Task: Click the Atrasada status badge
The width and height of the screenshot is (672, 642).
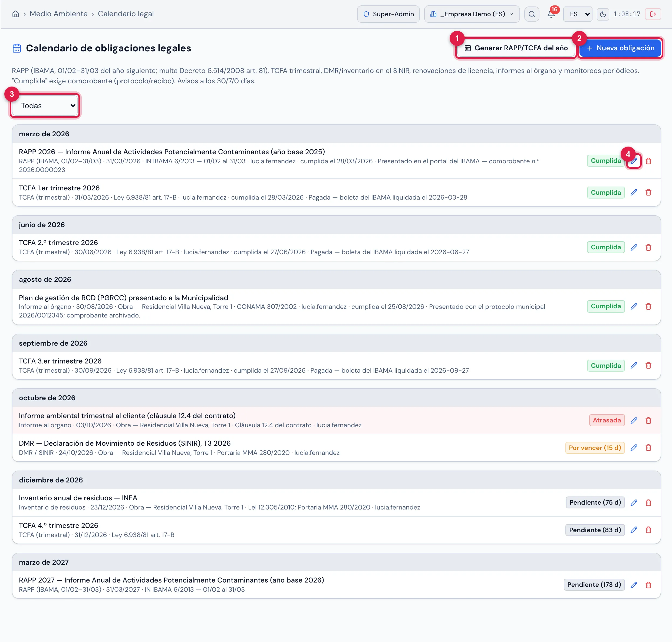Action: click(x=607, y=420)
